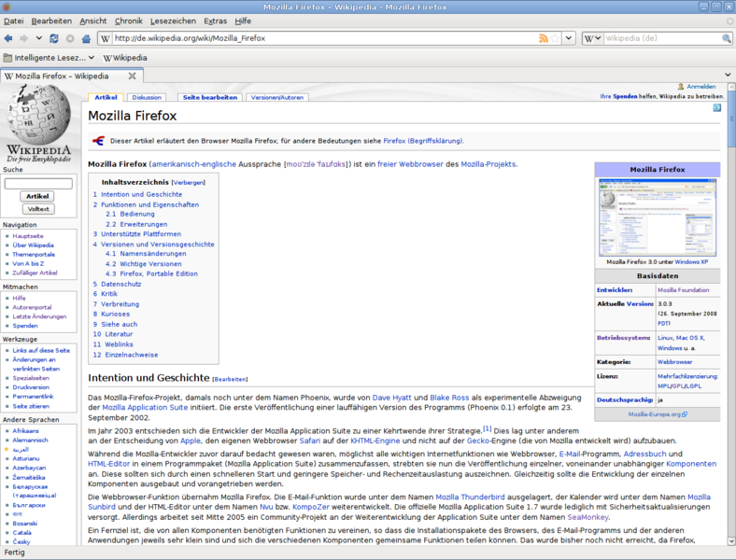Click the back navigation arrow
The width and height of the screenshot is (736, 560).
[9, 38]
